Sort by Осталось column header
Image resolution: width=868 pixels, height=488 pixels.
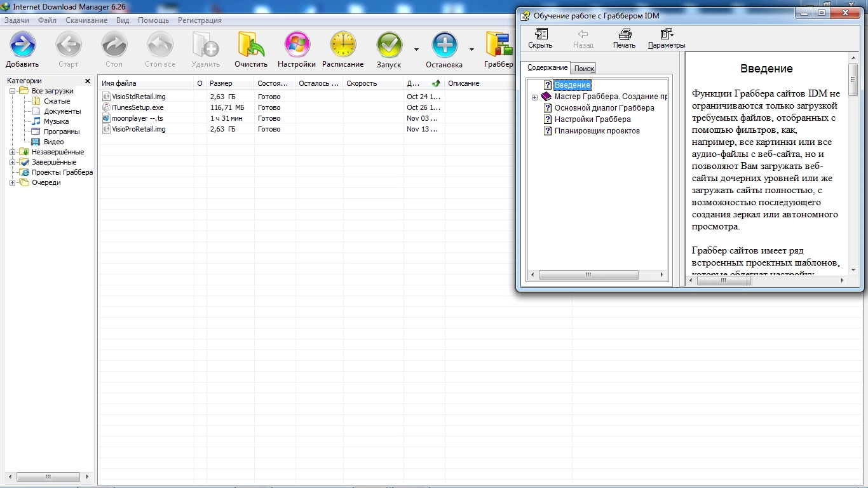pyautogui.click(x=319, y=83)
